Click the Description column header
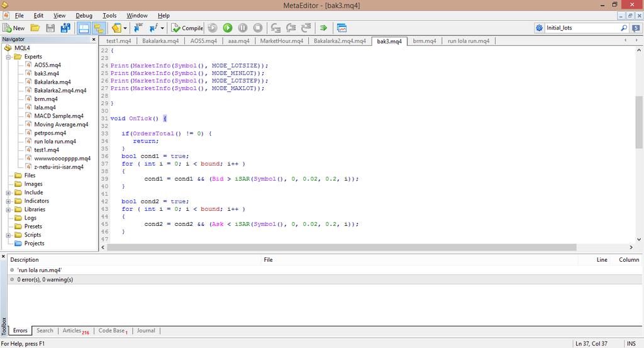Image resolution: width=644 pixels, height=348 pixels. pyautogui.click(x=135, y=260)
